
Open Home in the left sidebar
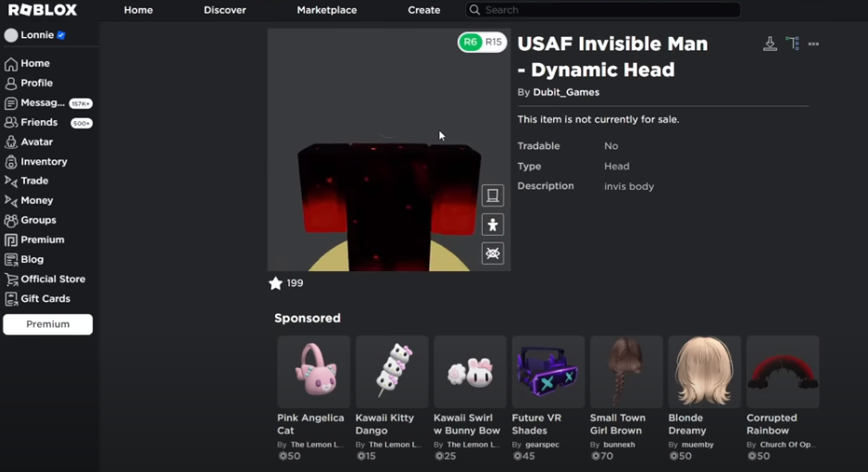click(x=28, y=64)
